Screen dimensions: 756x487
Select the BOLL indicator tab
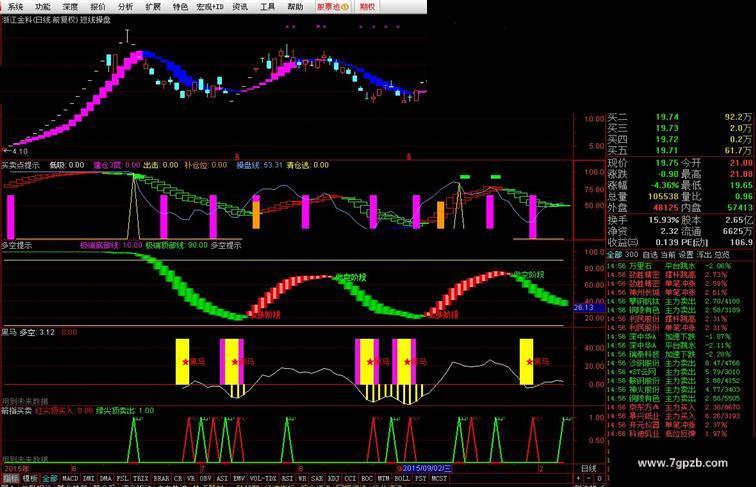(x=402, y=479)
